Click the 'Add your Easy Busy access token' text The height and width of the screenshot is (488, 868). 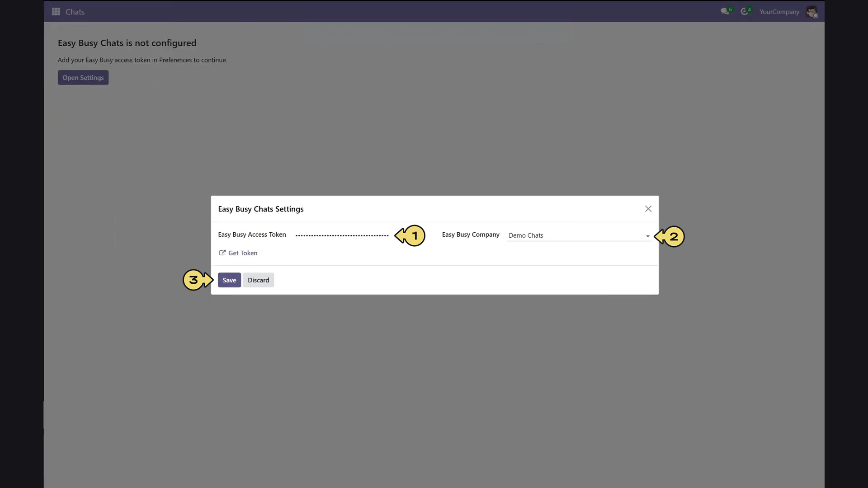click(142, 60)
